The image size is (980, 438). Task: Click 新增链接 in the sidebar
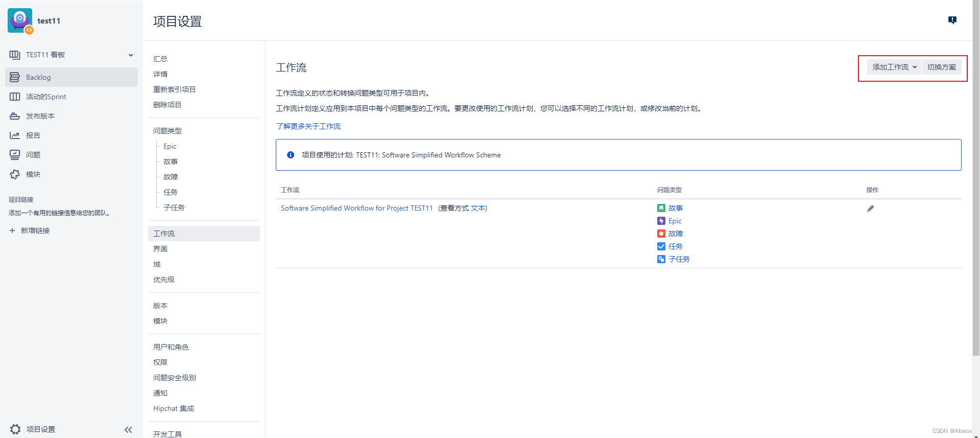pos(35,230)
